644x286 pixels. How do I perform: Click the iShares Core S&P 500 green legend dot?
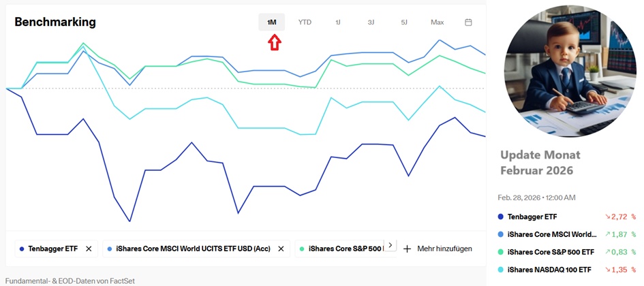coord(501,253)
